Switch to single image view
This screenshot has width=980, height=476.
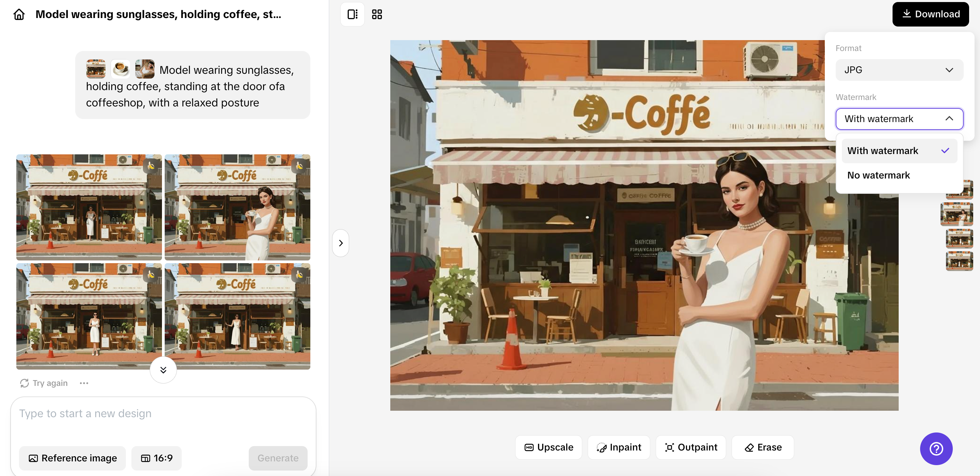click(352, 14)
